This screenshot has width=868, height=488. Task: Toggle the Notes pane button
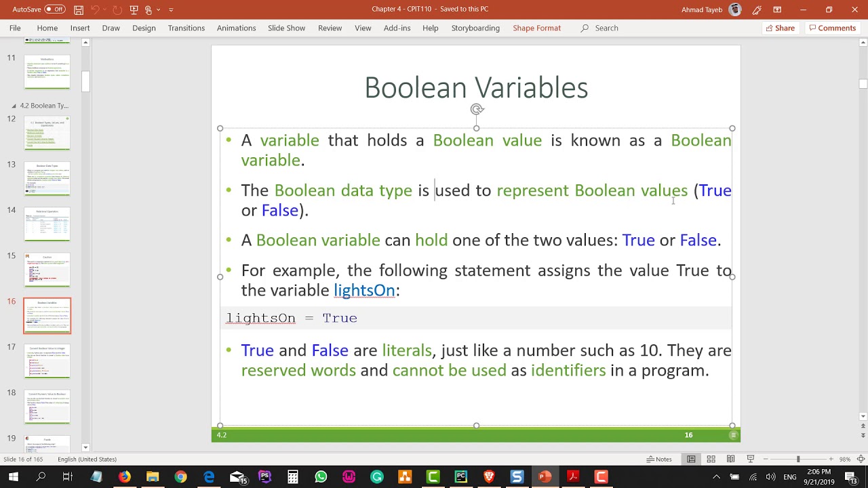(659, 459)
